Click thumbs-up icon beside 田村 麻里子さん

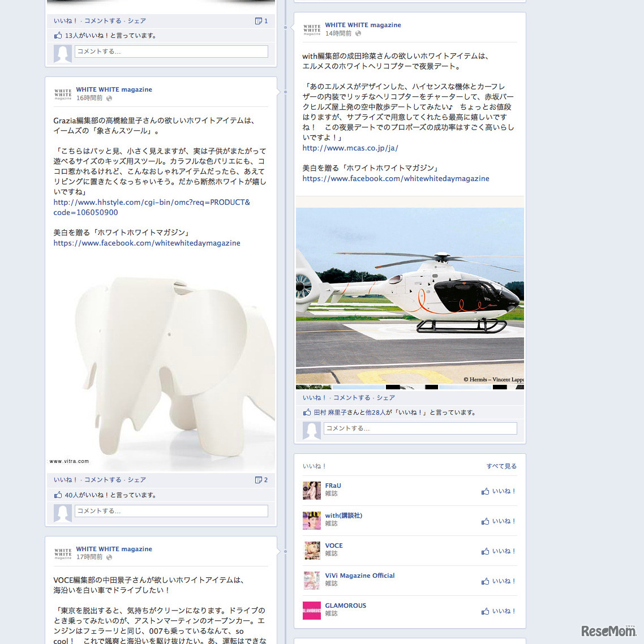point(307,412)
